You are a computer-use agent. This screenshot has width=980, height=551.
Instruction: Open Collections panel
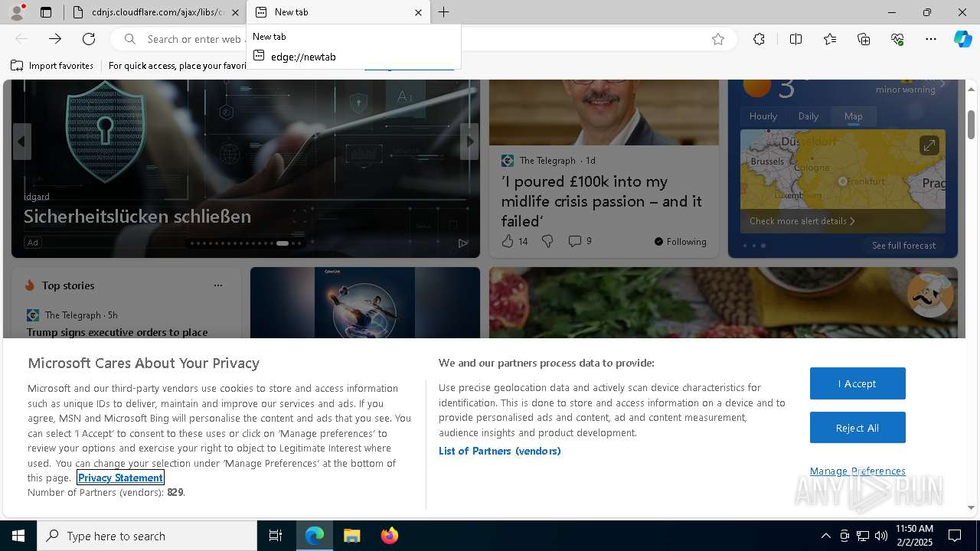pyautogui.click(x=864, y=39)
